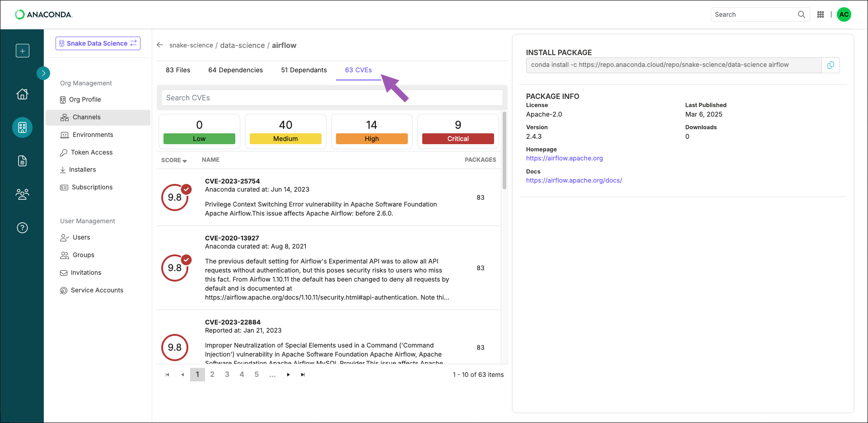Screen dimensions: 868x423
Task: Filter by Low severity card
Action: (x=199, y=131)
